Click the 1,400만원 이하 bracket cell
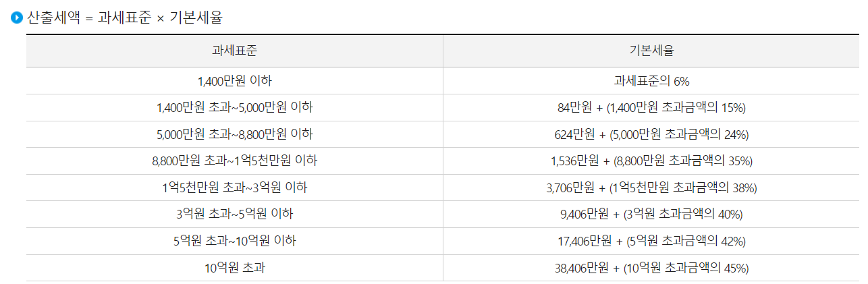The width and height of the screenshot is (868, 284). [x=234, y=81]
